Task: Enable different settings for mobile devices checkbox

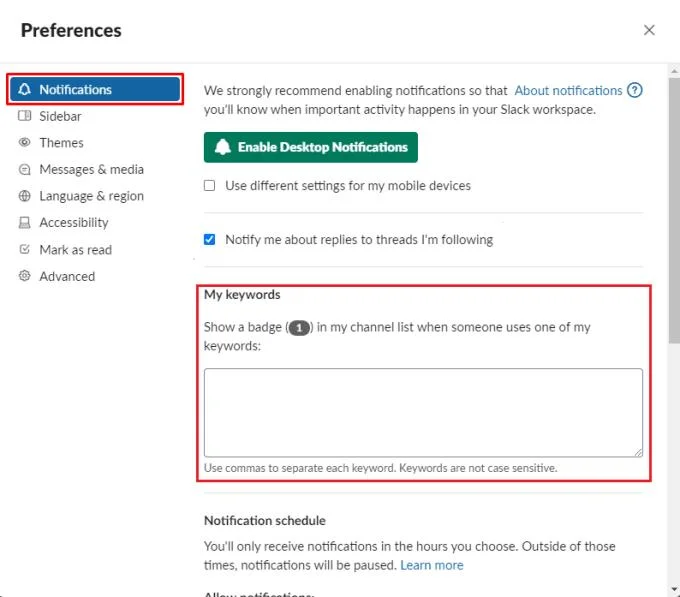Action: 209,186
